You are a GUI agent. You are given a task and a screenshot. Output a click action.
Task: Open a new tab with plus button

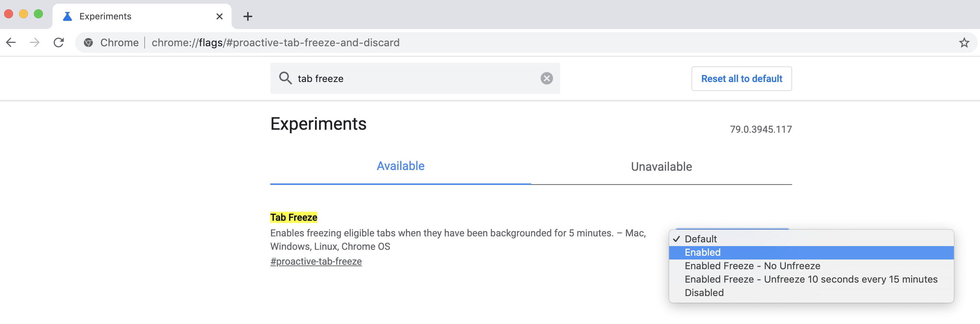tap(248, 16)
